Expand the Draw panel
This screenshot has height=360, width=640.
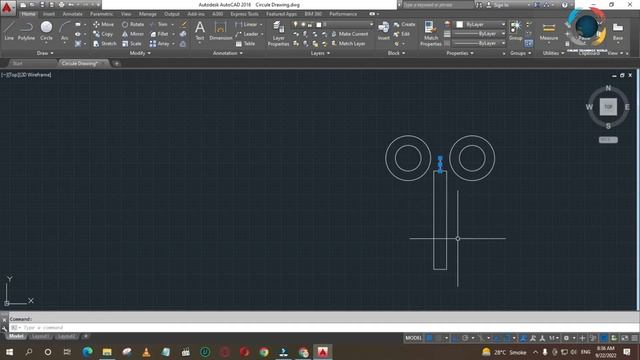point(45,53)
